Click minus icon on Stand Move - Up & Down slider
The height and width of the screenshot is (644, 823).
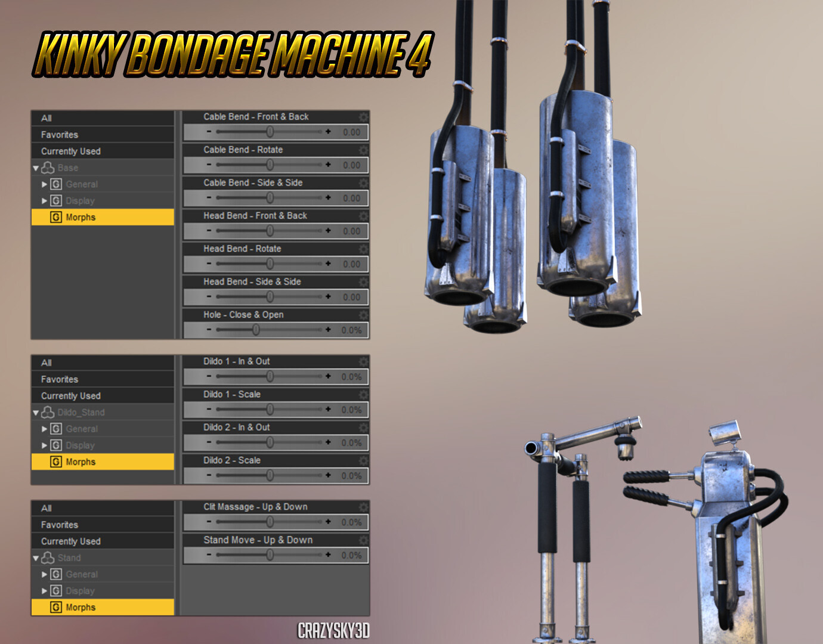click(209, 555)
